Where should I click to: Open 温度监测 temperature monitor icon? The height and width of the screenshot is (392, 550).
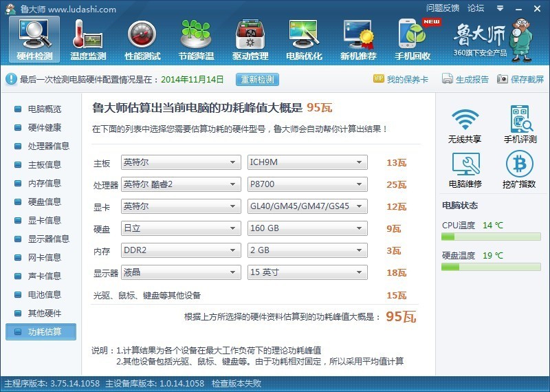coord(88,39)
